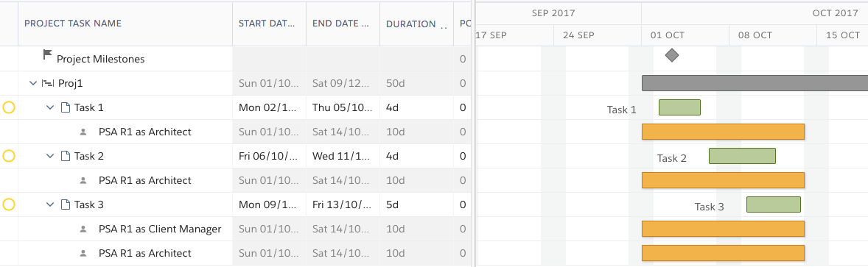The width and height of the screenshot is (868, 267).
Task: Collapse the Task 3 chevron
Action: tap(50, 205)
